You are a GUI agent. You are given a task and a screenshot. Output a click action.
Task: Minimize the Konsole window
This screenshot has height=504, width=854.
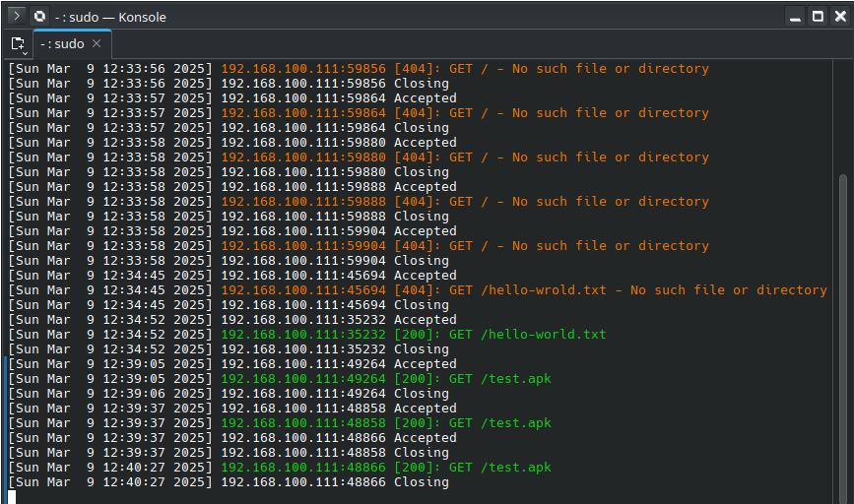tap(795, 17)
